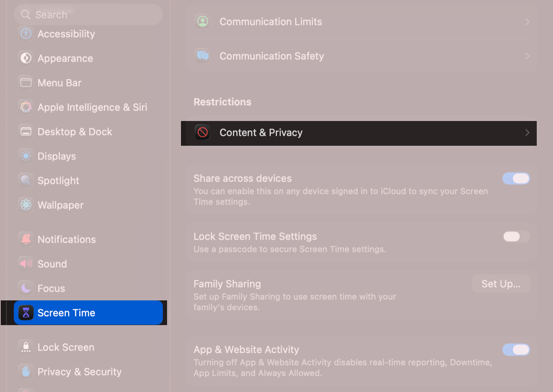Turn off App & Website Activity
The height and width of the screenshot is (392, 553).
pos(516,349)
